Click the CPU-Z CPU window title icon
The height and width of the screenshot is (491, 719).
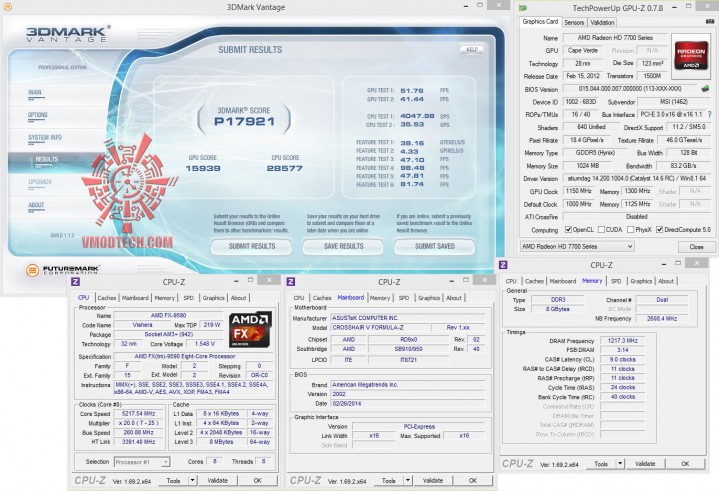(76, 281)
